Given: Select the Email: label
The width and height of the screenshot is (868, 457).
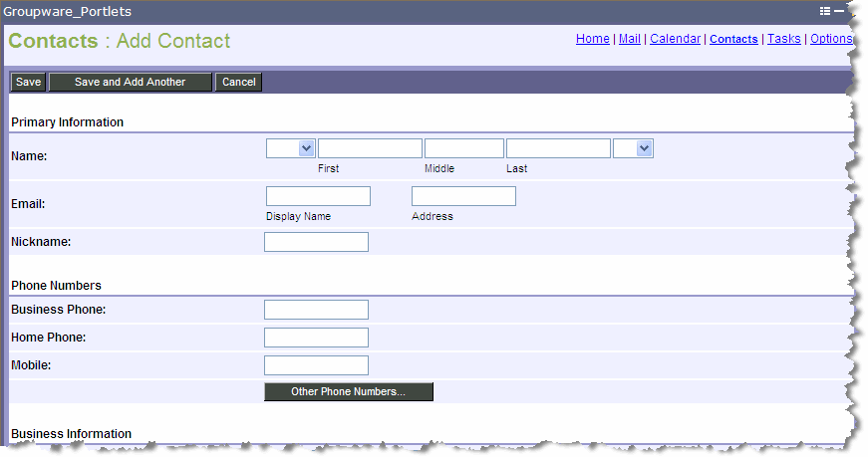Looking at the screenshot, I should pyautogui.click(x=28, y=203).
